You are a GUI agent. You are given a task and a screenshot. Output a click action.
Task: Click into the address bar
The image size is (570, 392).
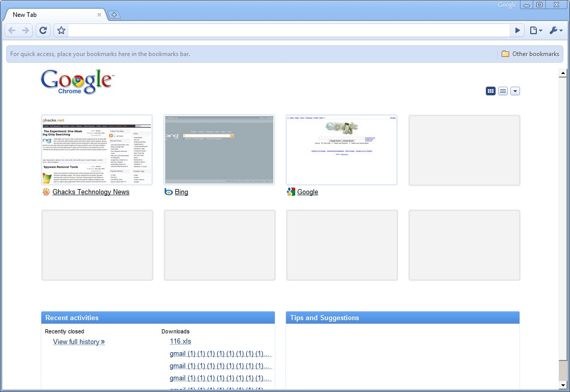[289, 31]
